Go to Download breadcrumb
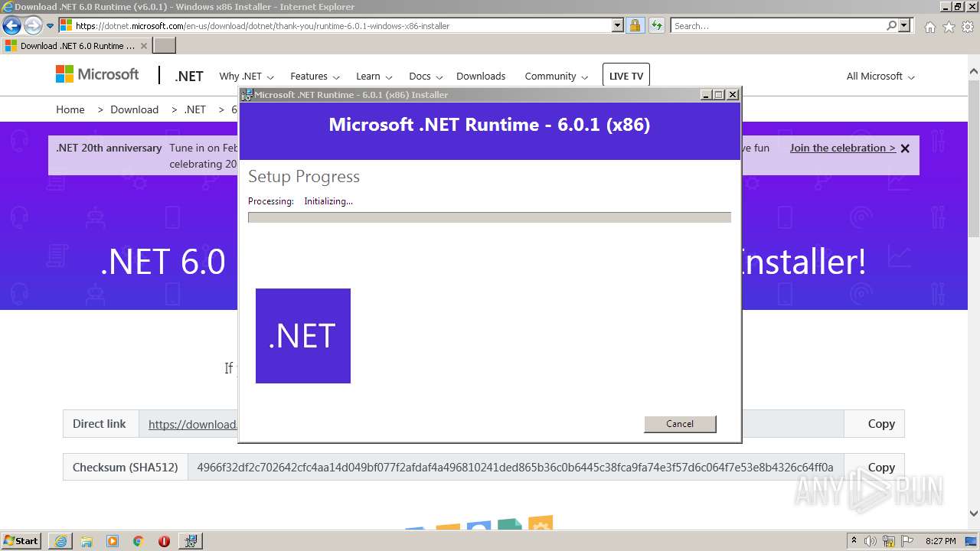The image size is (980, 551). pos(134,109)
